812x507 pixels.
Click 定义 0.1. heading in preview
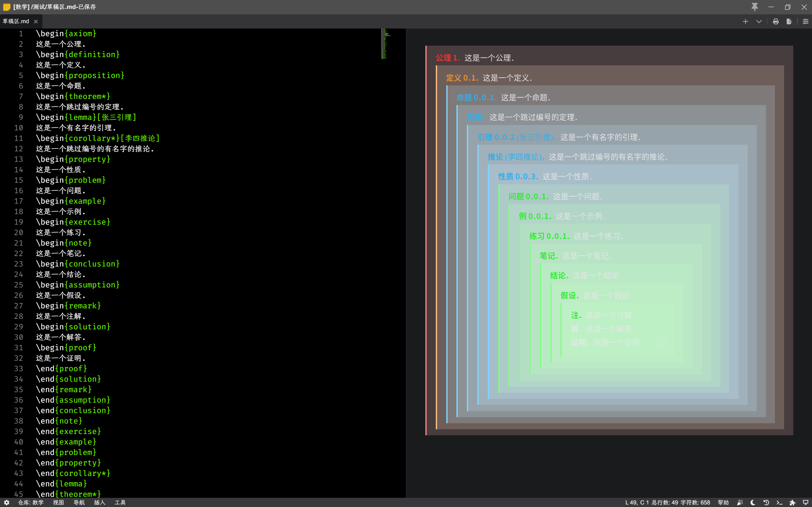[x=462, y=78]
